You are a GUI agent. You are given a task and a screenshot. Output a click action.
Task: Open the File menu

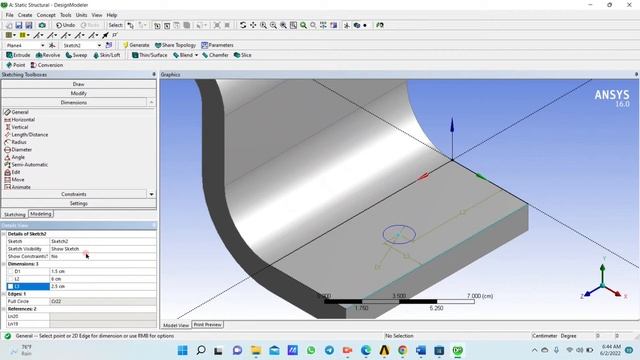tap(9, 15)
